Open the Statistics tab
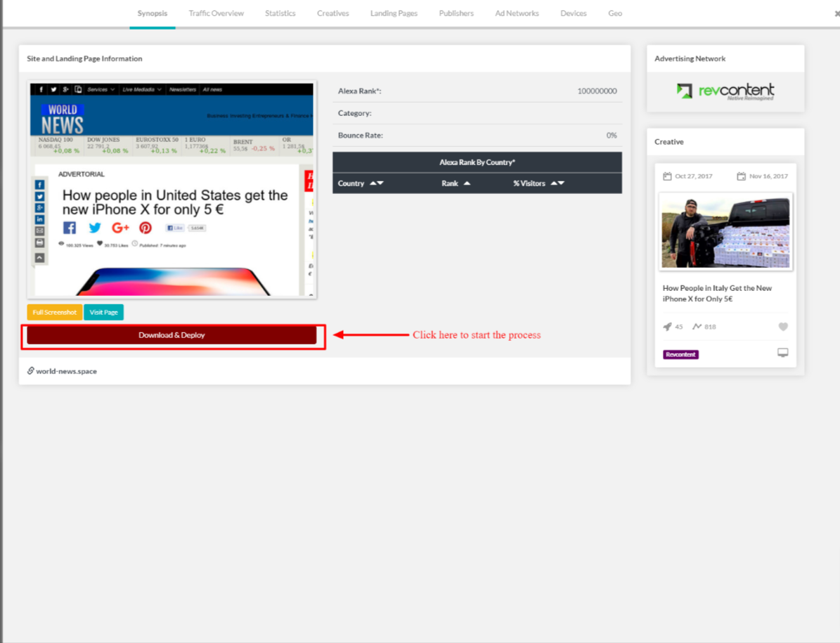Screen dimensions: 840x643 280,13
